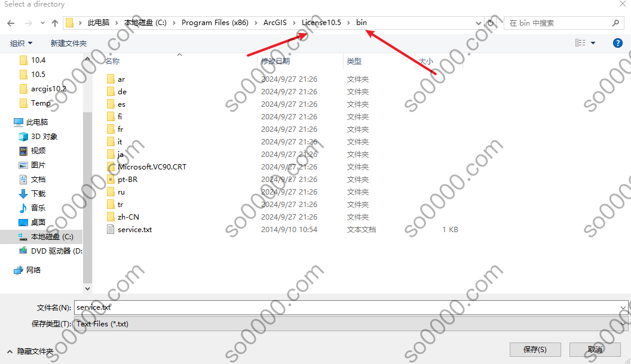The width and height of the screenshot is (631, 364).
Task: Open the 文件名 dropdown arrow
Action: 623,308
